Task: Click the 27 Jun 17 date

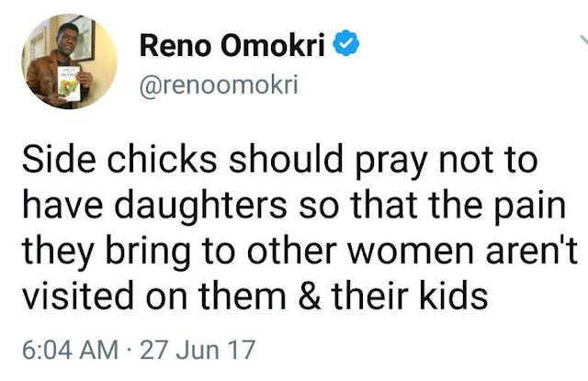Action: [x=198, y=349]
